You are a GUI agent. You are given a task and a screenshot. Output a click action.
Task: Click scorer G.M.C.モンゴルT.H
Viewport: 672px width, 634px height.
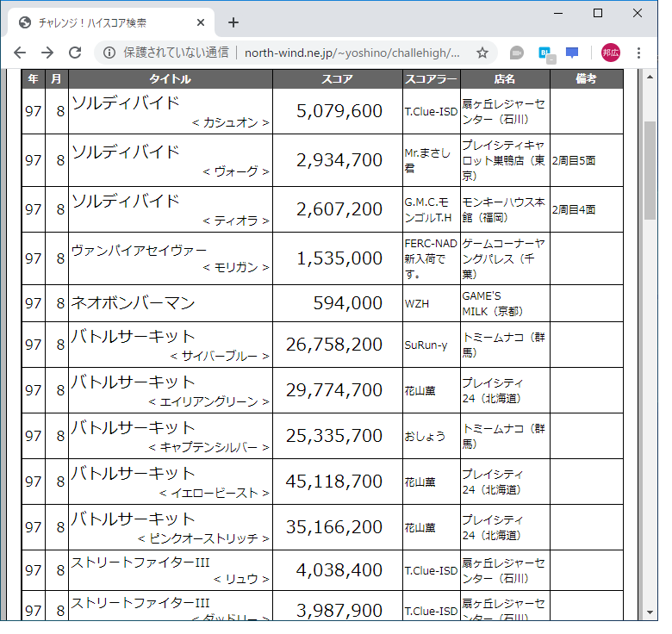pyautogui.click(x=427, y=210)
